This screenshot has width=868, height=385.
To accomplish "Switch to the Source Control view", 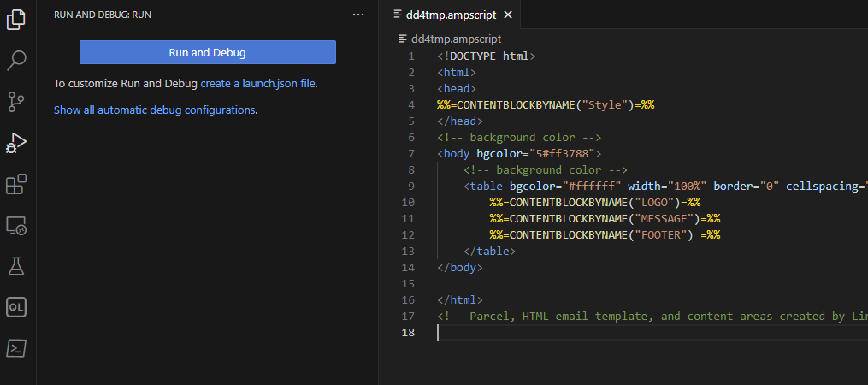I will point(17,102).
